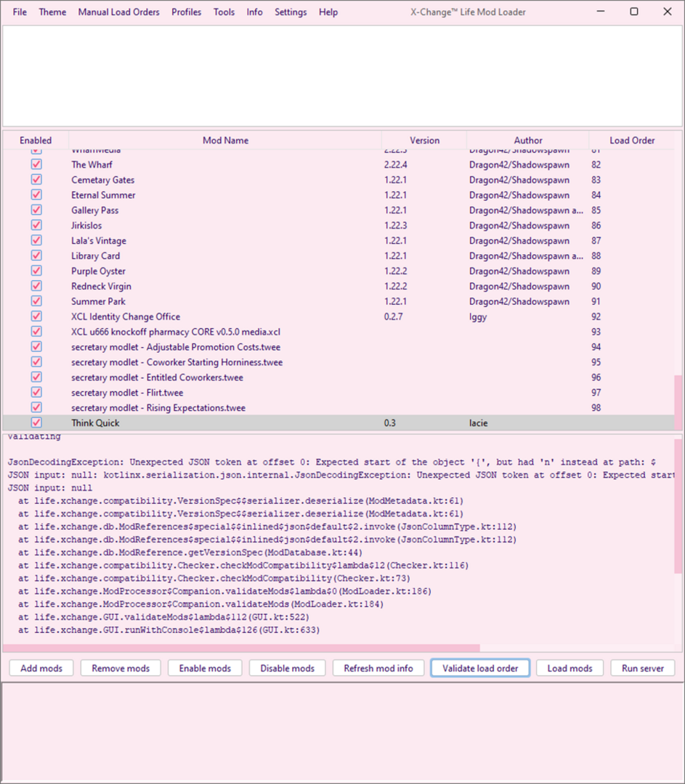Click load order number 86
The width and height of the screenshot is (685, 784).
coord(596,226)
